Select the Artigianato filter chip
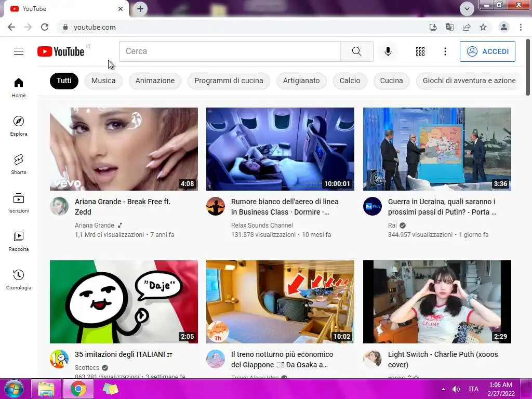532x399 pixels. 301,81
